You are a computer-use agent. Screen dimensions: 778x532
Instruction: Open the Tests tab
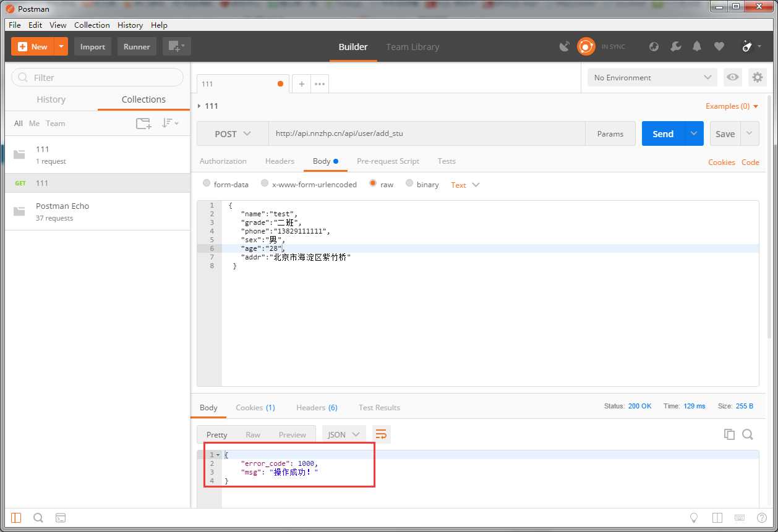pos(447,161)
